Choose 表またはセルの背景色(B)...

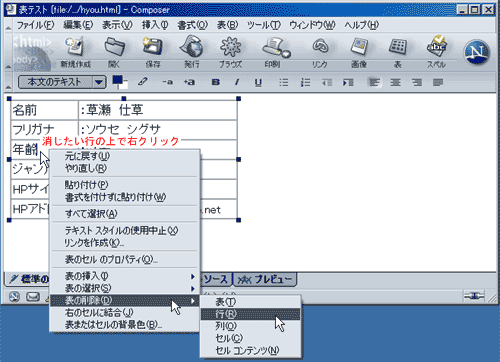(x=125, y=324)
